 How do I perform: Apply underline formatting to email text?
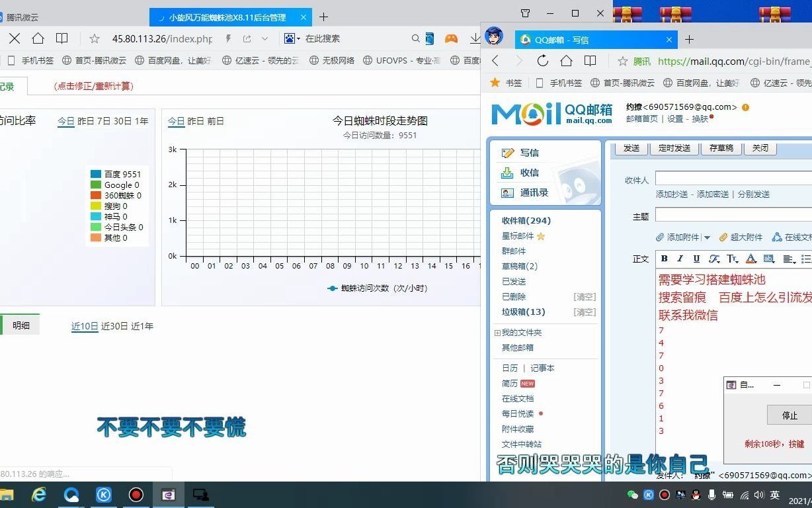pos(697,259)
